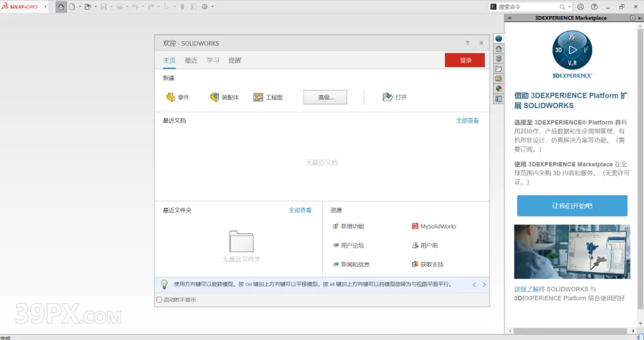Click the New document toolbar icon
The width and height of the screenshot is (644, 340).
[72, 7]
